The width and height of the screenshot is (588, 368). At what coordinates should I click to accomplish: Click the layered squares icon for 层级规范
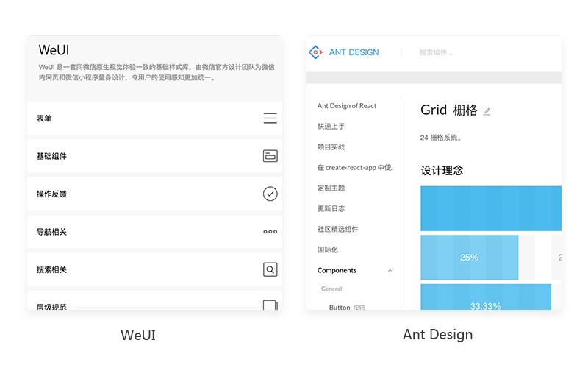[x=270, y=305]
